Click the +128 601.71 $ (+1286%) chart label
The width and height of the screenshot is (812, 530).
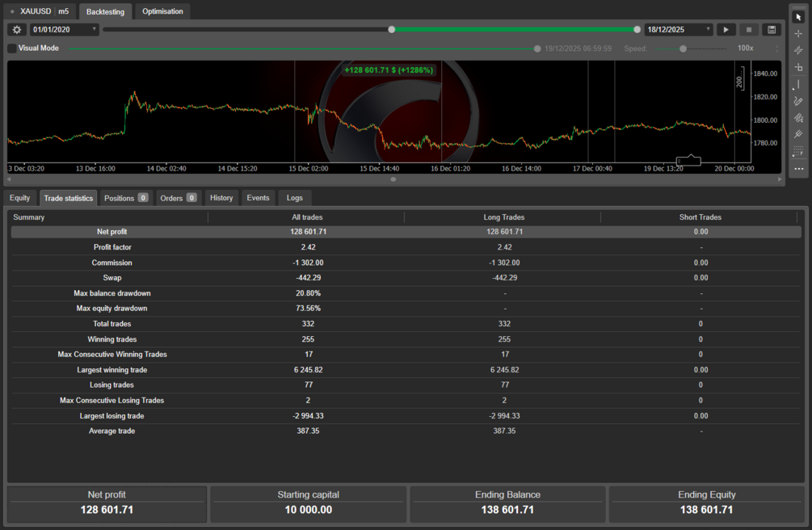coord(389,70)
